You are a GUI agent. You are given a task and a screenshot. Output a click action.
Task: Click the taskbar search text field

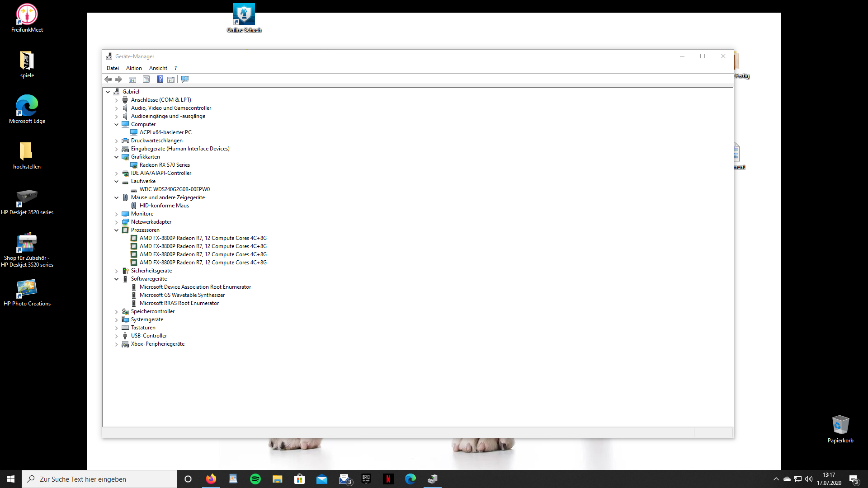pos(104,479)
